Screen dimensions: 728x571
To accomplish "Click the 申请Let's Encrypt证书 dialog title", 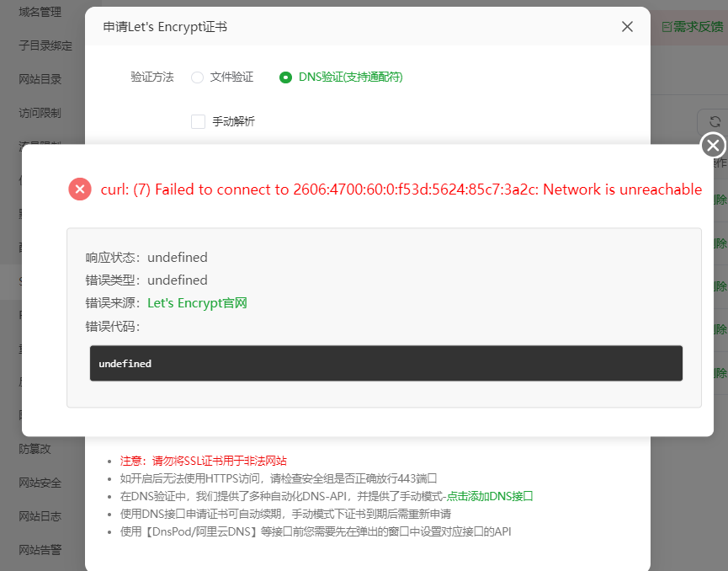I will point(165,27).
